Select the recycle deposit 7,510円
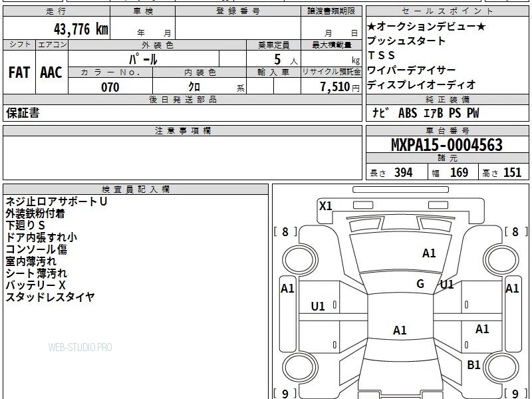The image size is (532, 399). click(x=340, y=87)
